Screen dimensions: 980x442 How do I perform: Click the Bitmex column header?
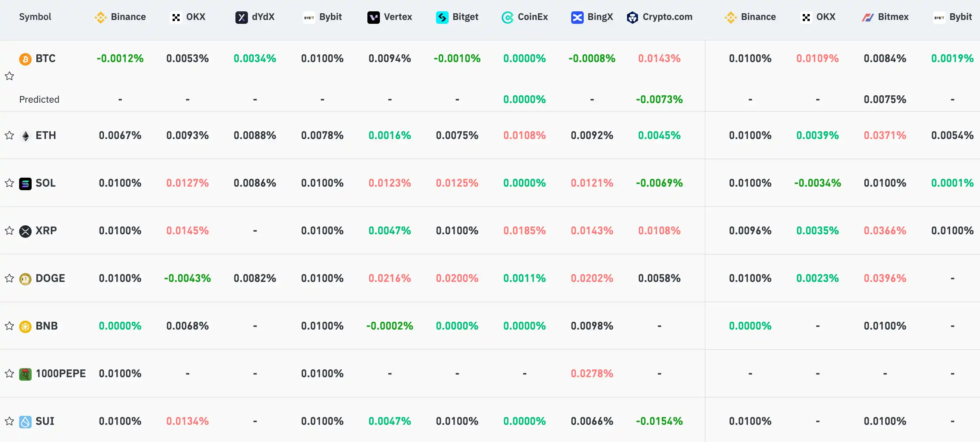tap(886, 17)
